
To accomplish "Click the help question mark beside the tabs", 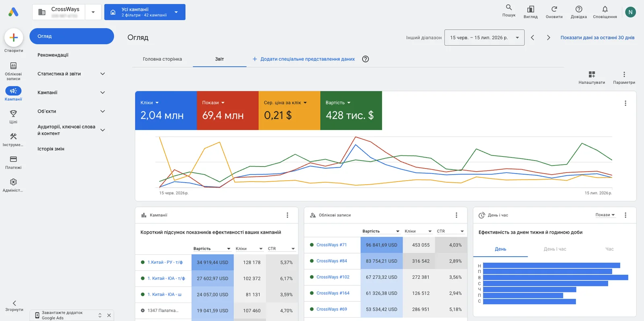I will [365, 59].
